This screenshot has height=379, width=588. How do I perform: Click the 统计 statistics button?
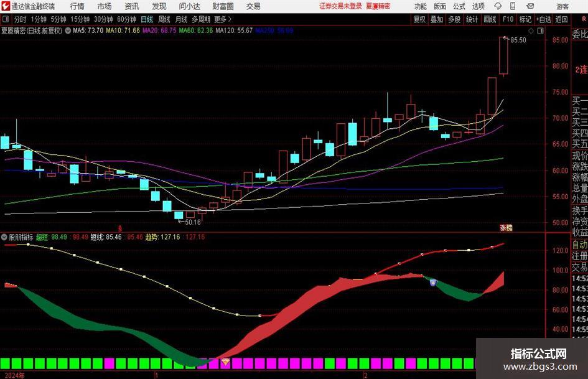(472, 19)
